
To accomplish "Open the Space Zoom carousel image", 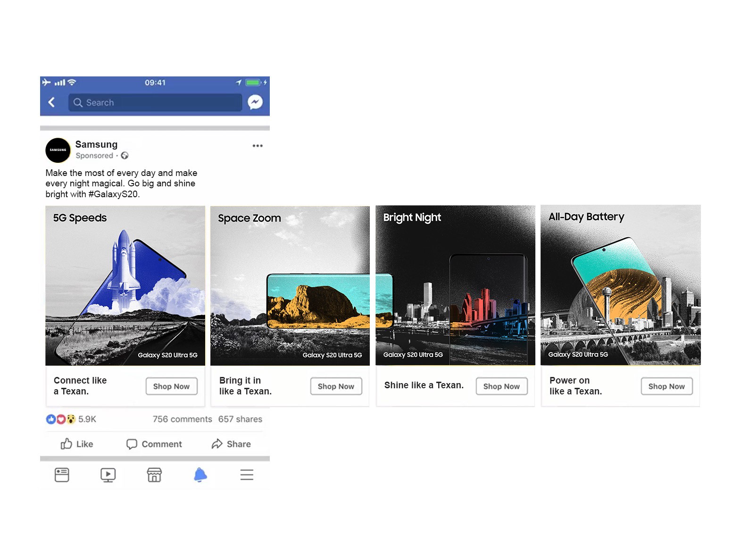I will [290, 285].
